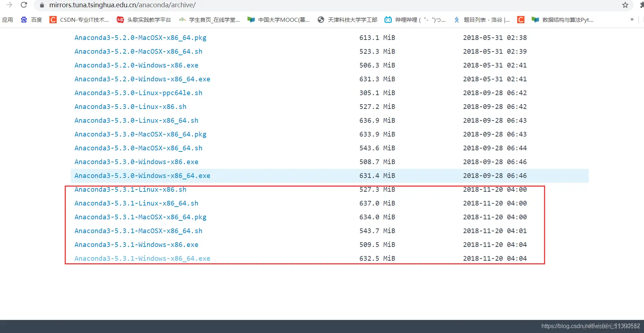Open the 题目列表 - 洛谷 bookmark

click(482, 20)
